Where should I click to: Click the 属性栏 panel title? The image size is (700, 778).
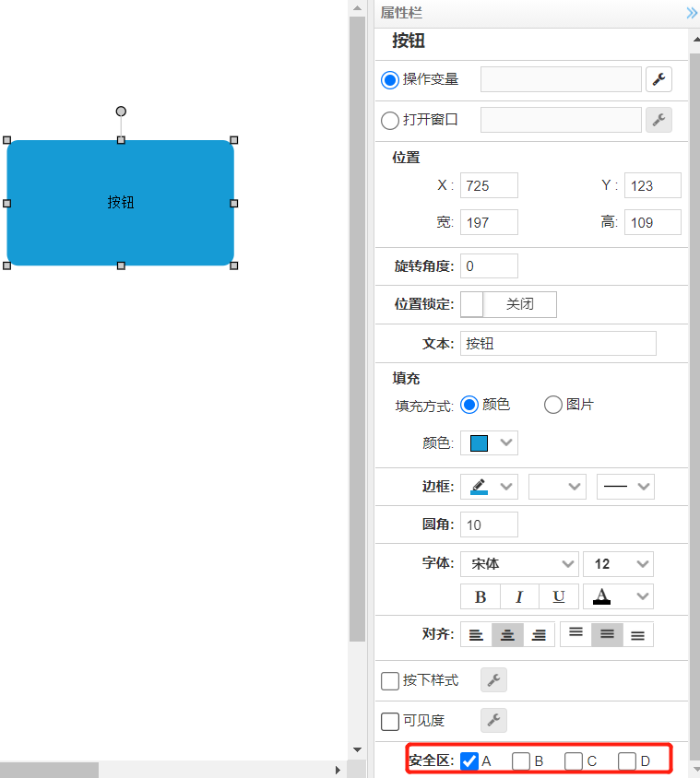point(401,13)
